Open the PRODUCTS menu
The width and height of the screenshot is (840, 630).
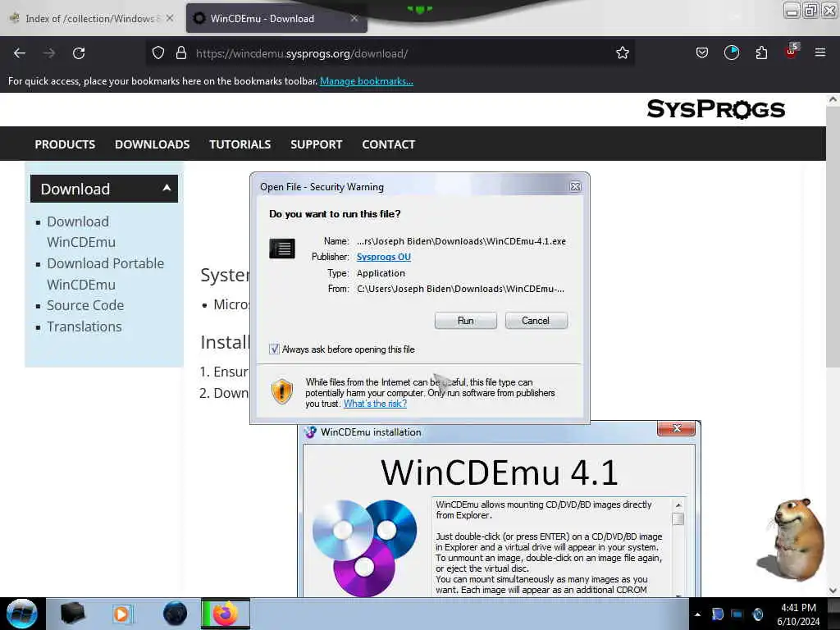tap(65, 144)
